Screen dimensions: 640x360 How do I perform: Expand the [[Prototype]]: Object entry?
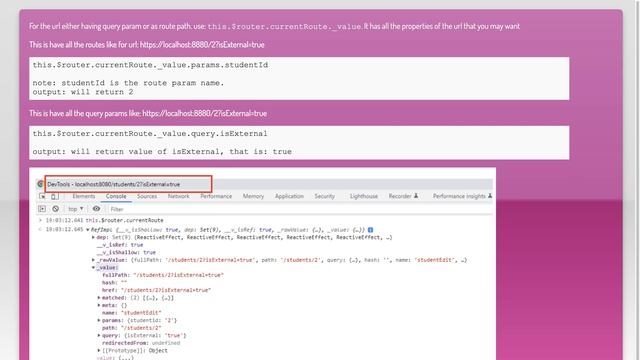tap(99, 350)
